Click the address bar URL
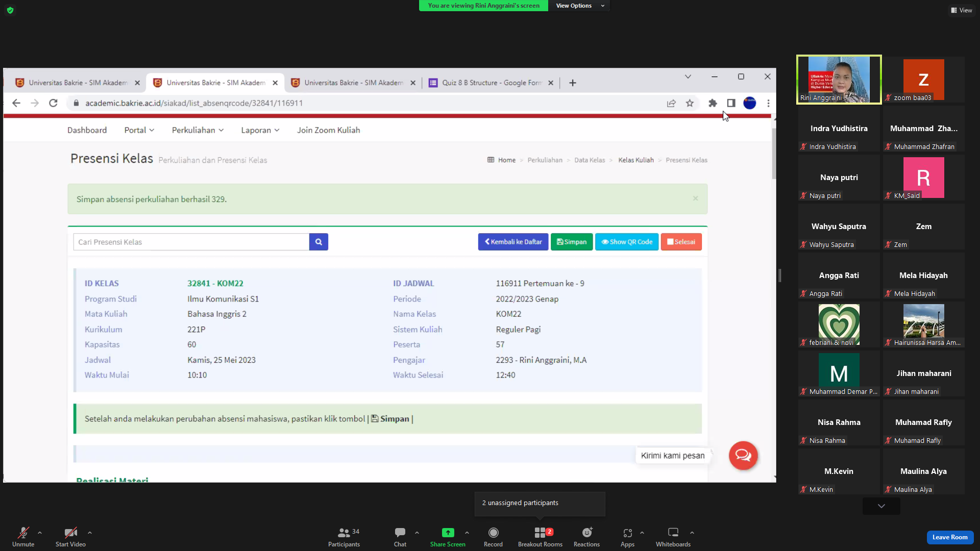 coord(194,103)
